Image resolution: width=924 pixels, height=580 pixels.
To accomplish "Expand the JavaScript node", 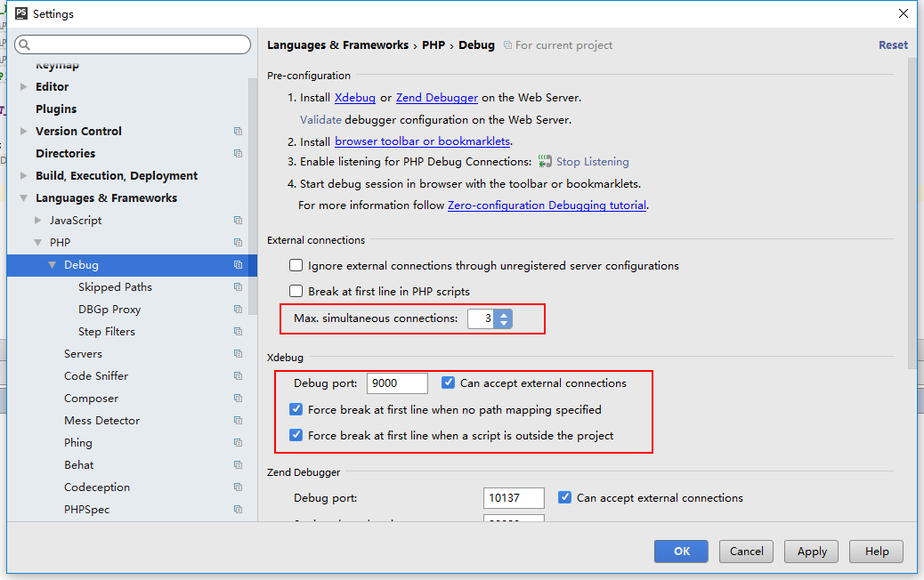I will [37, 221].
